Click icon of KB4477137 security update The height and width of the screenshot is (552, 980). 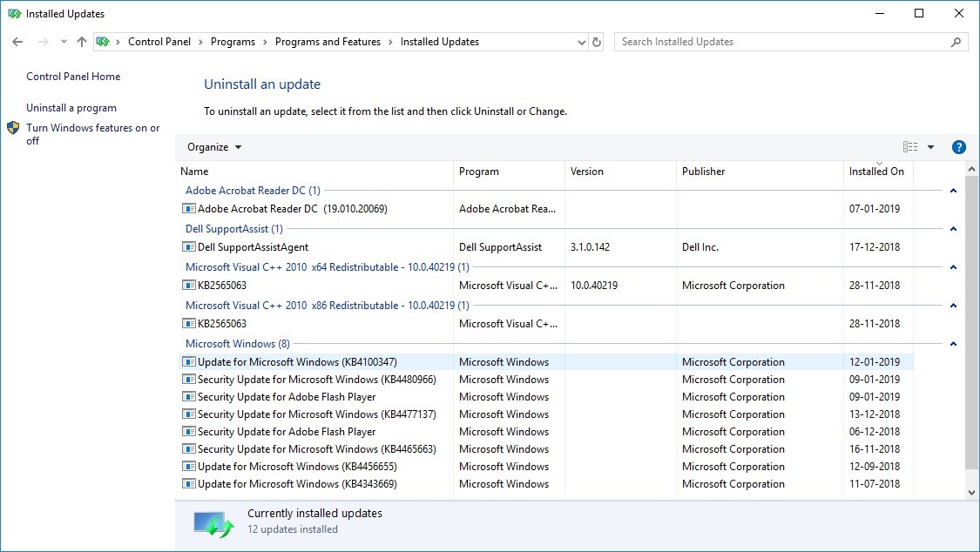point(189,414)
